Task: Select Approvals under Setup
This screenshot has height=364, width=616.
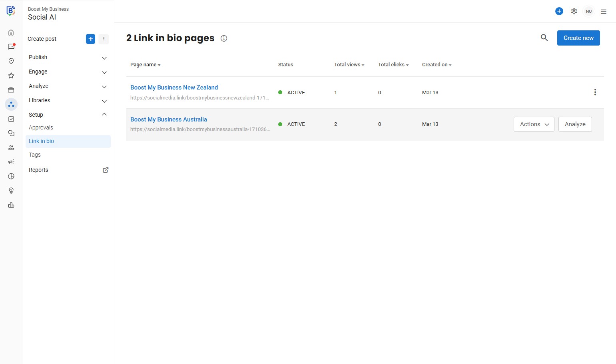Action: pos(41,127)
